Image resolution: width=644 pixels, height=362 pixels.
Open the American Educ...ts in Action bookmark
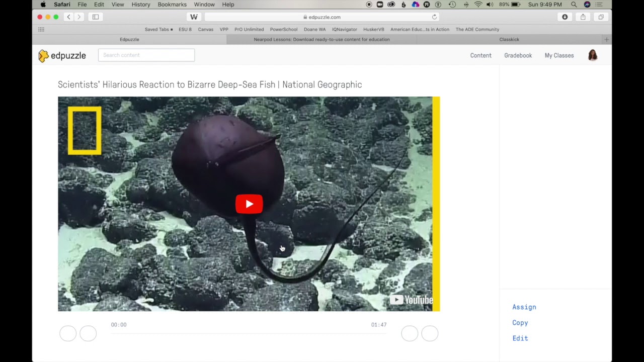(x=420, y=29)
